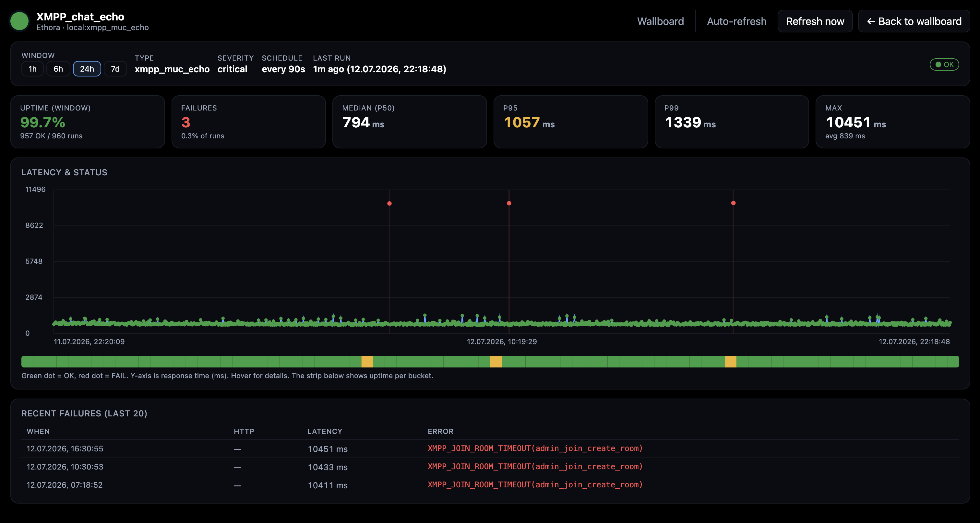The width and height of the screenshot is (980, 523).
Task: Click the third yellow bucket in uptime strip
Action: 730,361
